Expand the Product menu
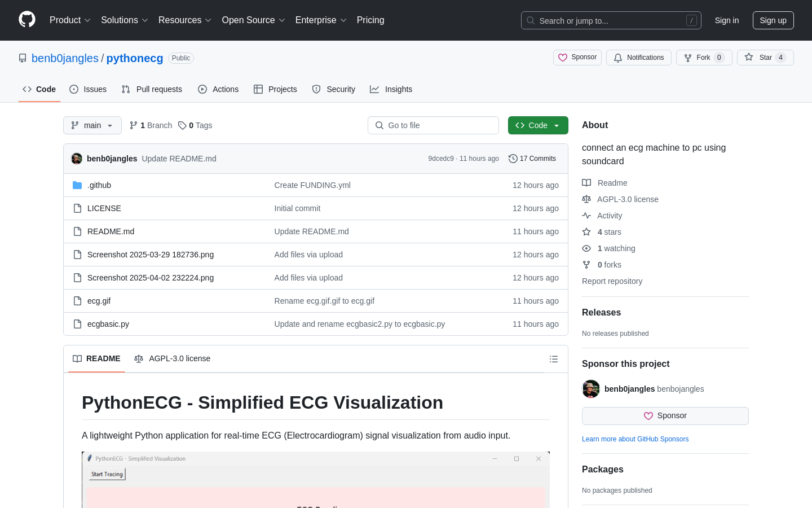Image resolution: width=812 pixels, height=508 pixels. pos(70,20)
